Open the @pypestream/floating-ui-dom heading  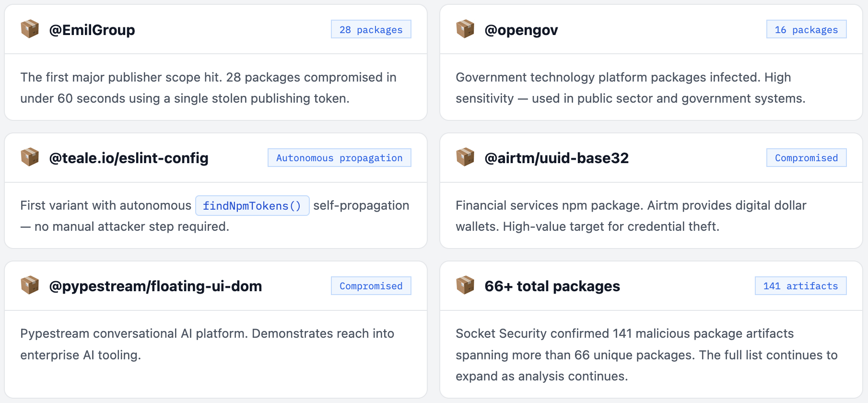pos(155,286)
